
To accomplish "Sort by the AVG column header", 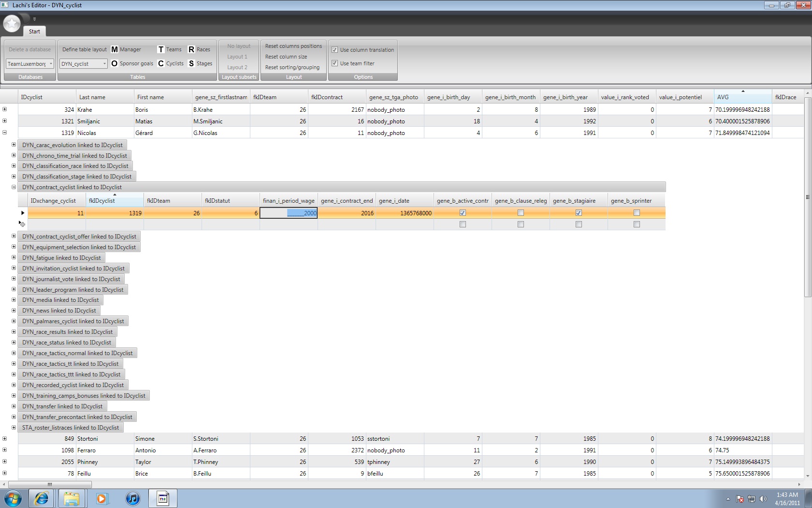I will pyautogui.click(x=742, y=97).
